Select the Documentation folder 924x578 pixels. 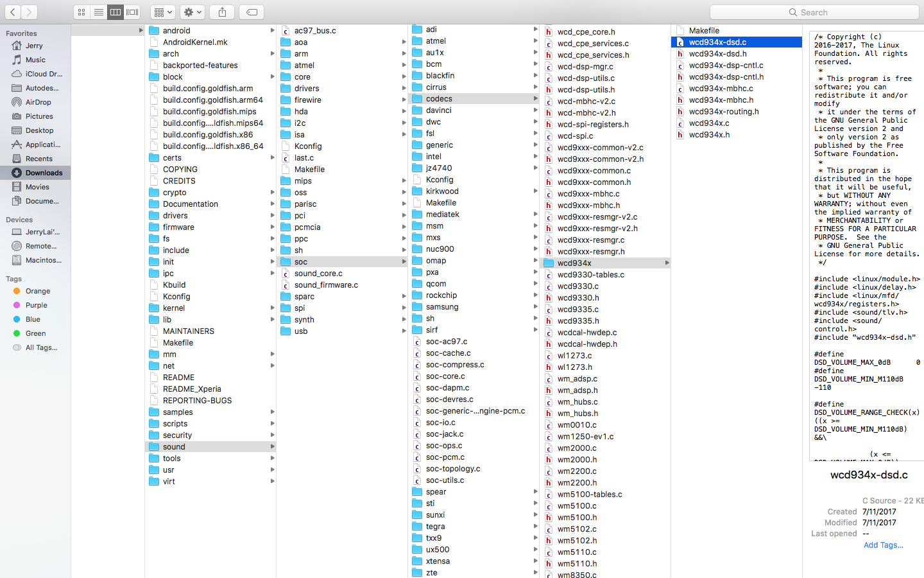click(210, 204)
